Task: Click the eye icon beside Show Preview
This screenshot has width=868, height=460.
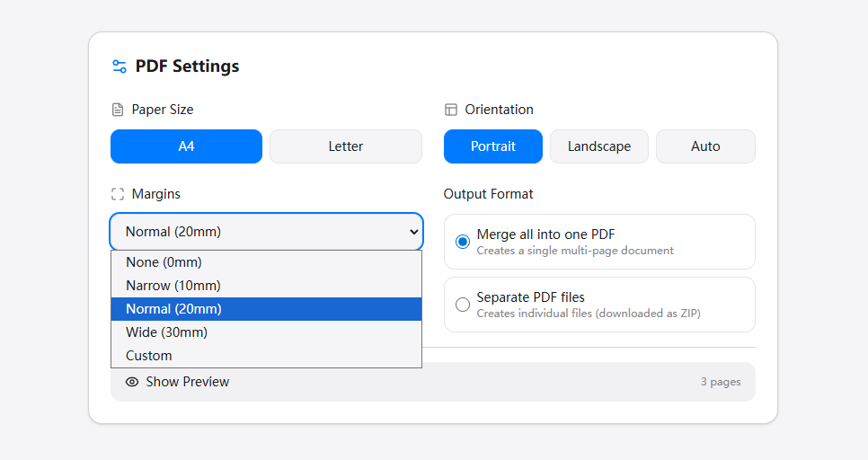Action: coord(132,382)
